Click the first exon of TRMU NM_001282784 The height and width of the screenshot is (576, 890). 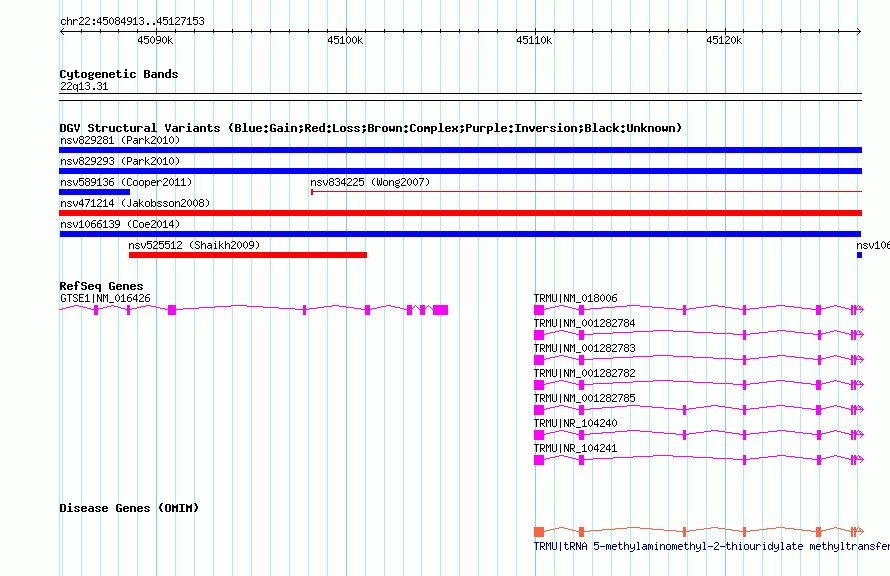click(x=539, y=335)
